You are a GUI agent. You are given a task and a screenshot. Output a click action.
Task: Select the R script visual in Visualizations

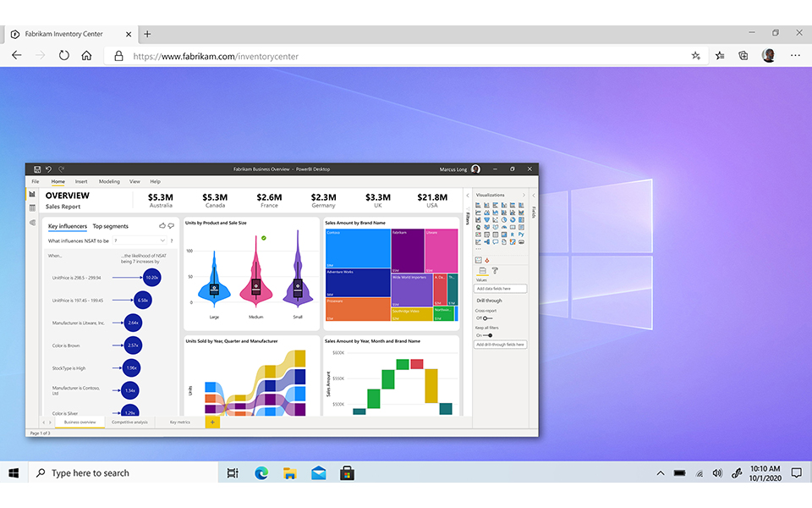tap(512, 234)
